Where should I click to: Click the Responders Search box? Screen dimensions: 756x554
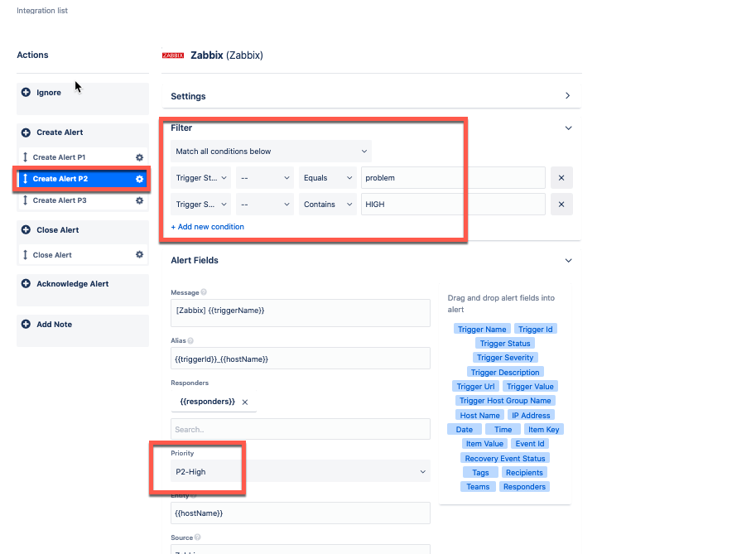(x=301, y=429)
